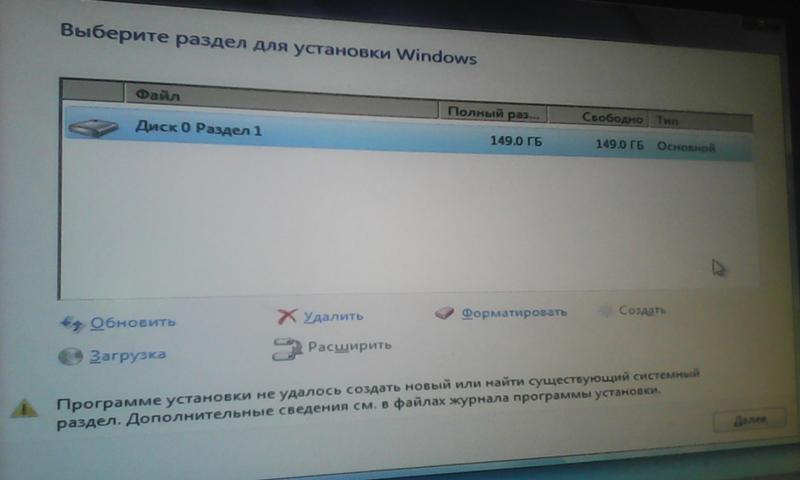Screen dimensions: 800x480
Task: Click the 149.0 ГБ free space value
Action: coord(619,144)
